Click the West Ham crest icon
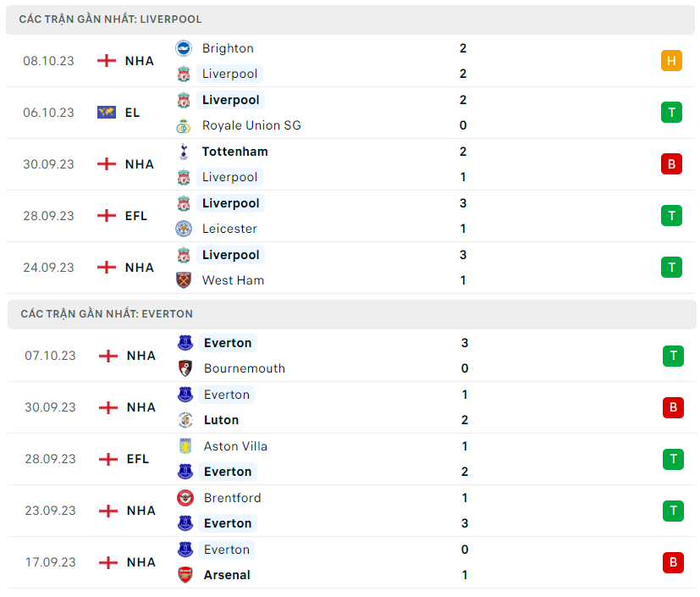The height and width of the screenshot is (597, 700). click(184, 280)
